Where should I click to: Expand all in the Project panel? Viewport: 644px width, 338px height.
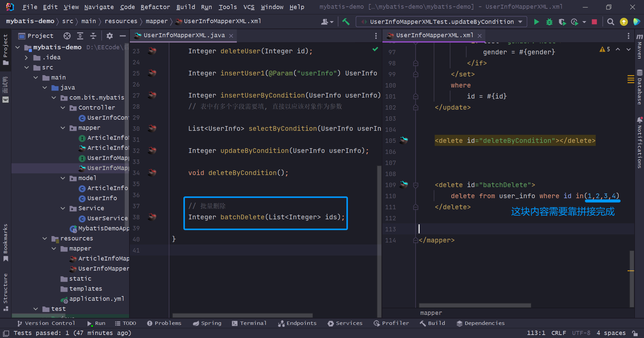80,36
